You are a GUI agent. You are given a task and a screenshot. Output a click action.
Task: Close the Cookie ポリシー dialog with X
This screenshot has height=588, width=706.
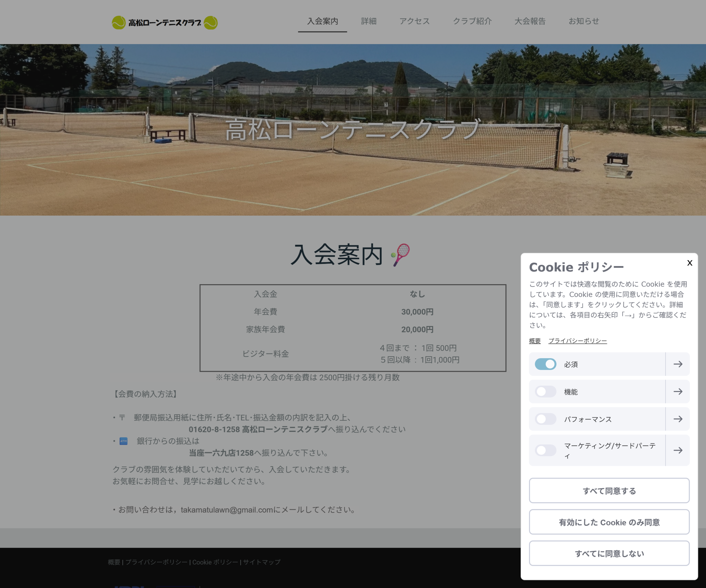pyautogui.click(x=689, y=263)
